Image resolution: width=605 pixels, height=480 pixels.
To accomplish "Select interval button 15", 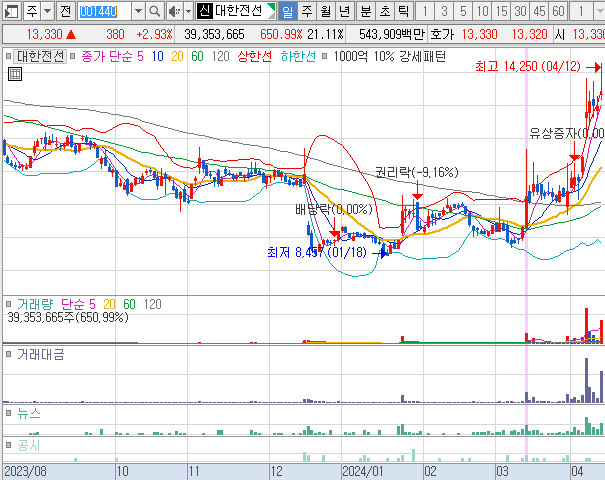I will click(501, 11).
